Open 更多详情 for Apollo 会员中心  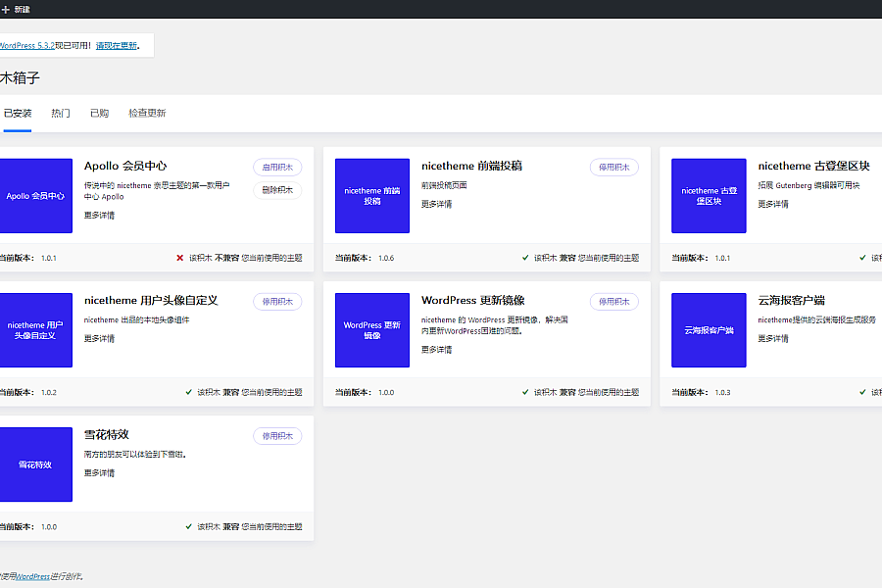100,215
